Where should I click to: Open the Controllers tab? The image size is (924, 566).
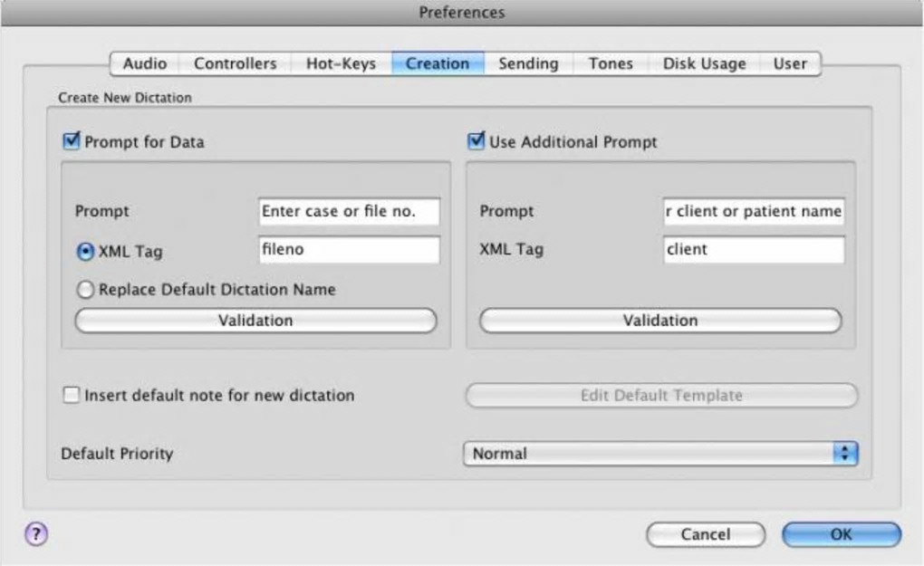pos(236,63)
